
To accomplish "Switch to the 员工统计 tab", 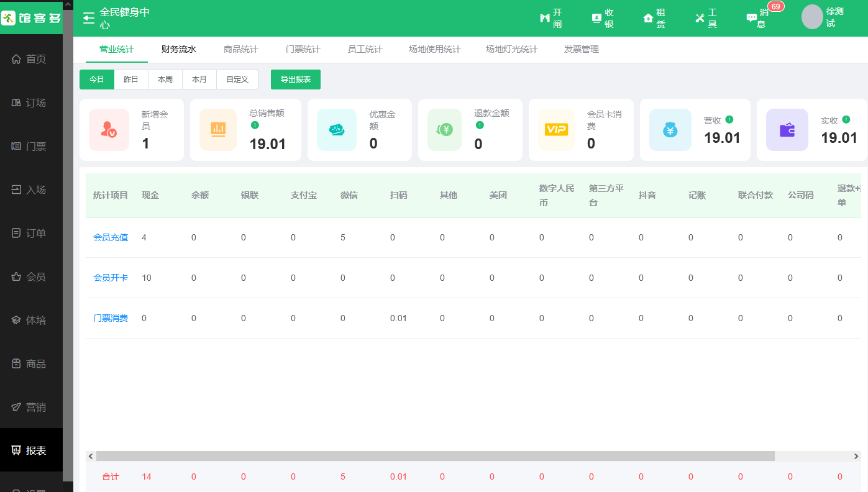I will pos(365,49).
